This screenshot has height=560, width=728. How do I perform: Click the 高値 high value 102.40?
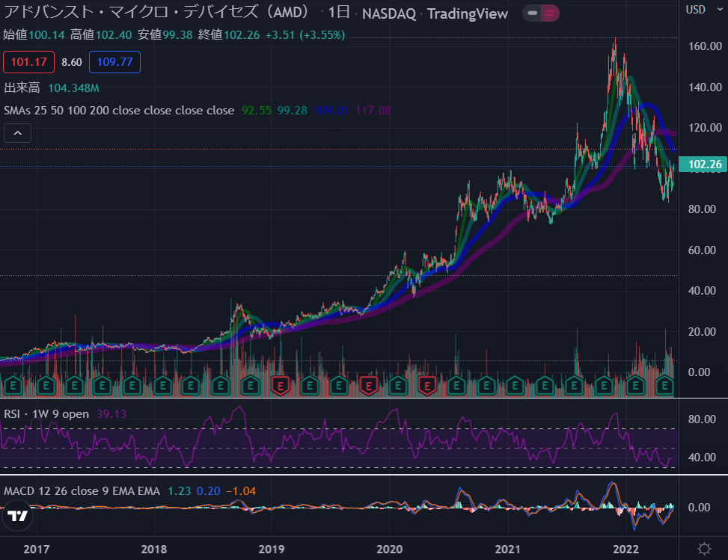(x=114, y=35)
